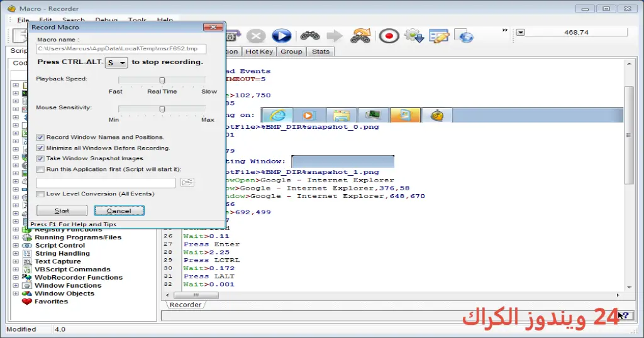The image size is (644, 338).
Task: Click the 468,74 coordinates display
Action: pyautogui.click(x=576, y=33)
